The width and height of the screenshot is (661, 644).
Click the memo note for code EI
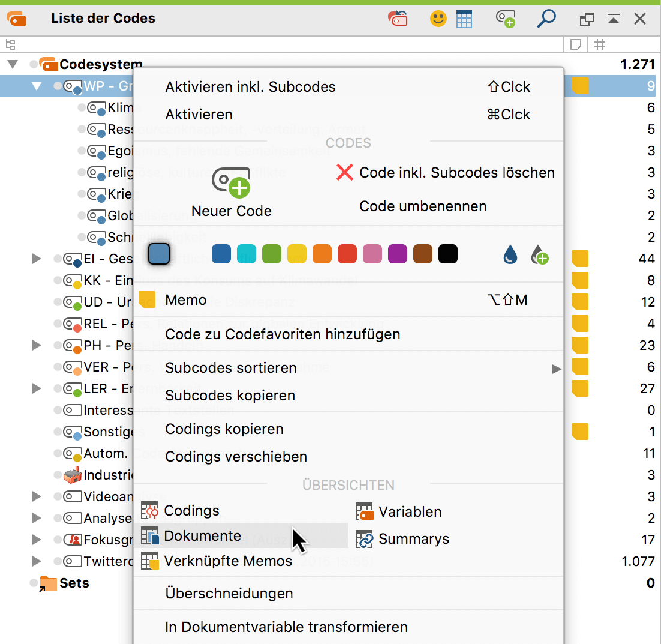point(579,259)
